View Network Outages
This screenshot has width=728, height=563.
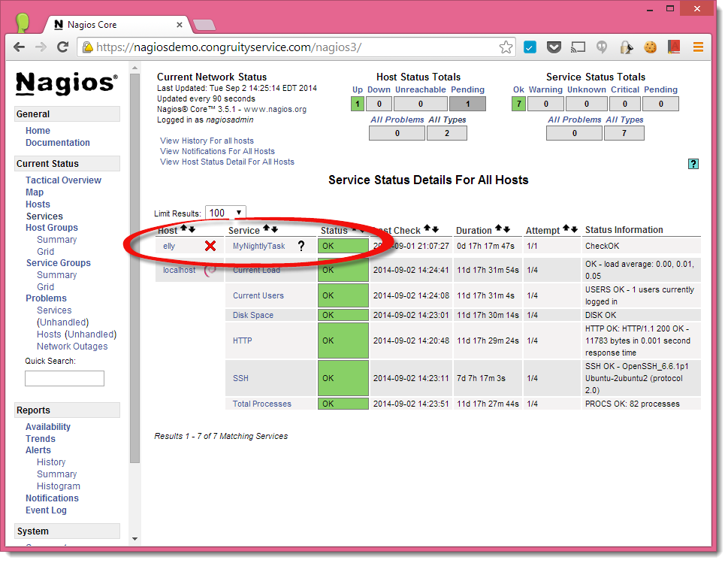72,347
